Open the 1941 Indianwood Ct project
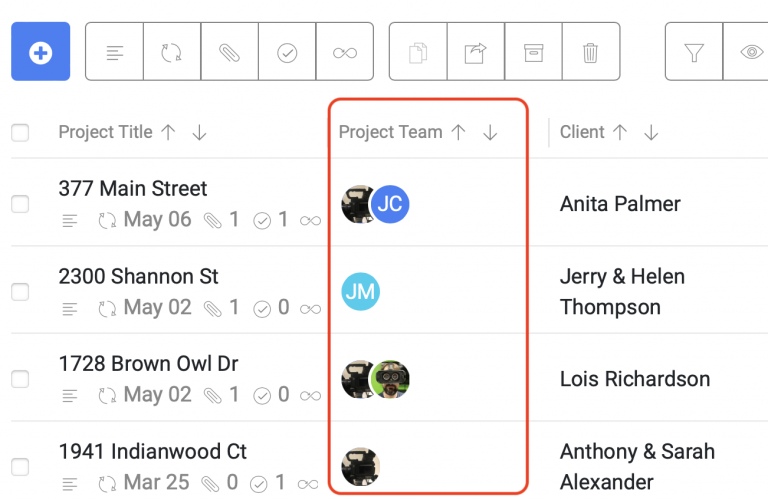768x500 pixels. coord(152,452)
